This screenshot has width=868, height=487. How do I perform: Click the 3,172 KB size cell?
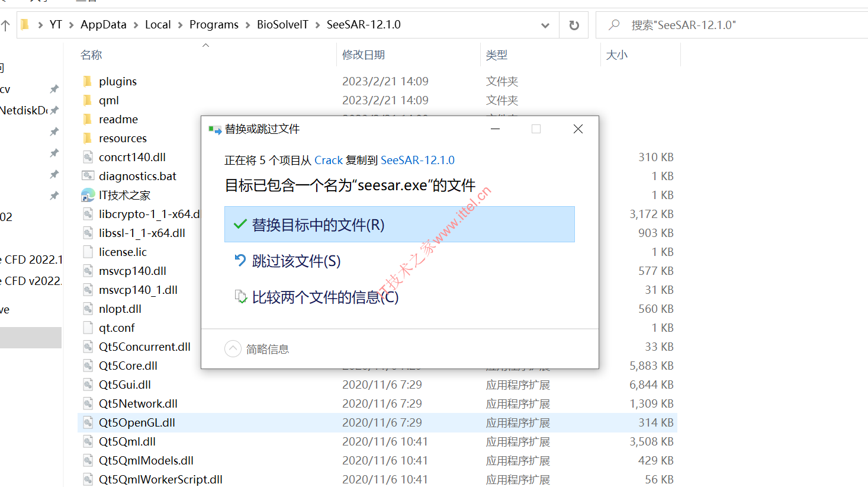tap(651, 214)
